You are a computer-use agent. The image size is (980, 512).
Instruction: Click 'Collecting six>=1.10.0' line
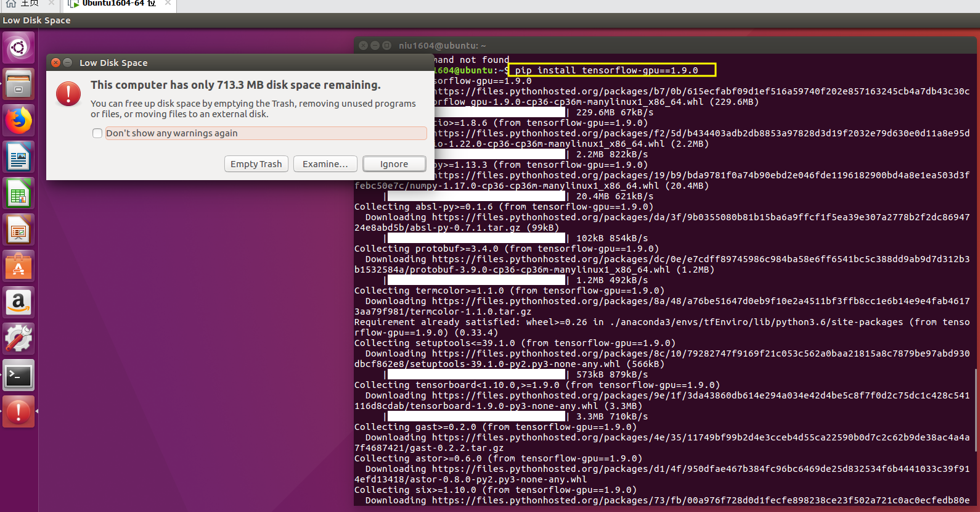[496, 490]
